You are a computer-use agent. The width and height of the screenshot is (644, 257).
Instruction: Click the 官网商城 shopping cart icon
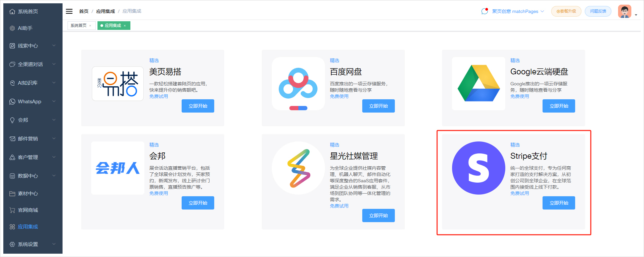[12, 210]
